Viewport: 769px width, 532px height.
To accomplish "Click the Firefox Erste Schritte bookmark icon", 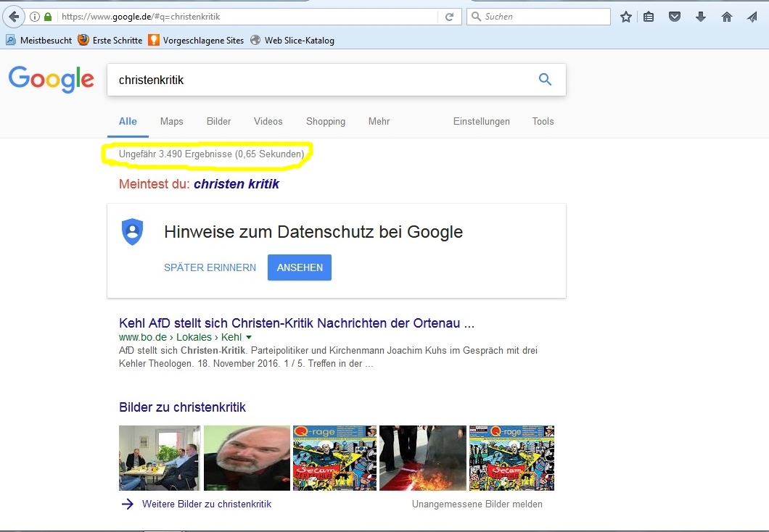I will pyautogui.click(x=83, y=40).
